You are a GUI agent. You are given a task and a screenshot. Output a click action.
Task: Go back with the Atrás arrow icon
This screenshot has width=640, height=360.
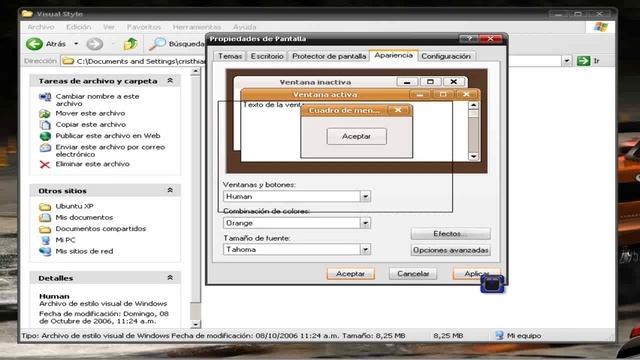click(x=34, y=44)
